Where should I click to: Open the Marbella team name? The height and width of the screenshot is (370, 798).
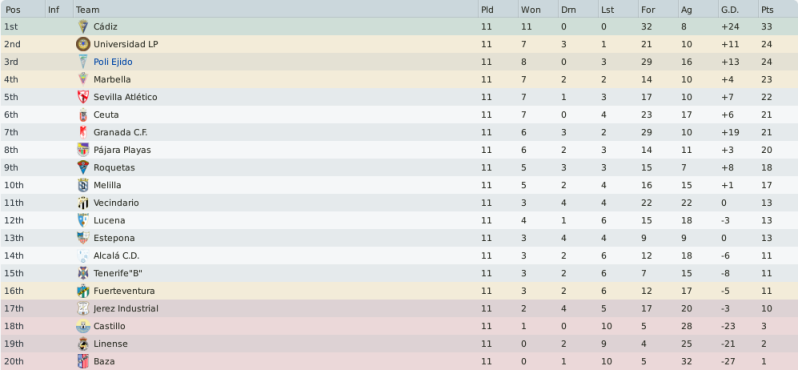click(112, 79)
